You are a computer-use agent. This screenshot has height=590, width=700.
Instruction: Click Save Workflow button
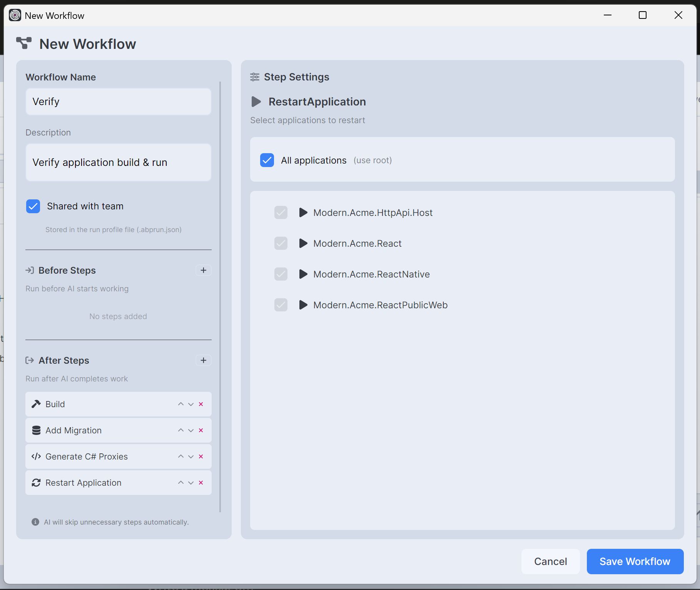pyautogui.click(x=635, y=562)
